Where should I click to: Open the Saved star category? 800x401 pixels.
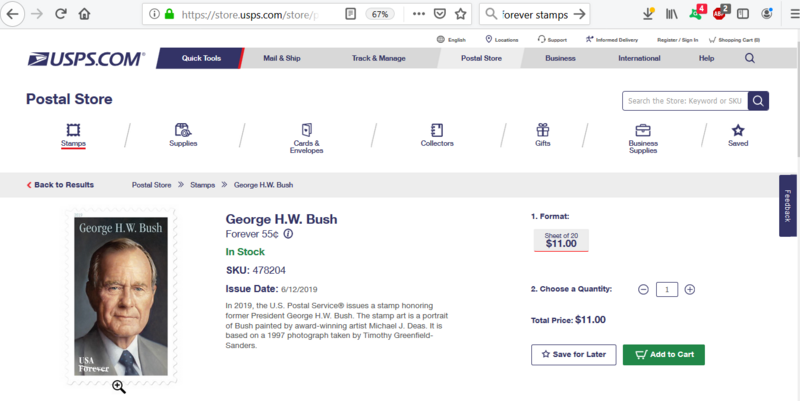pos(738,135)
